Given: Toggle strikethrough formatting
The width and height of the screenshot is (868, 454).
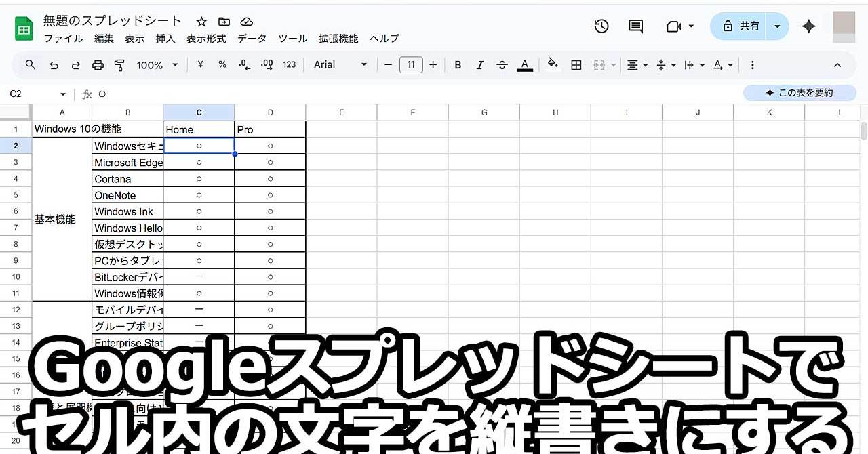Looking at the screenshot, I should (x=502, y=65).
